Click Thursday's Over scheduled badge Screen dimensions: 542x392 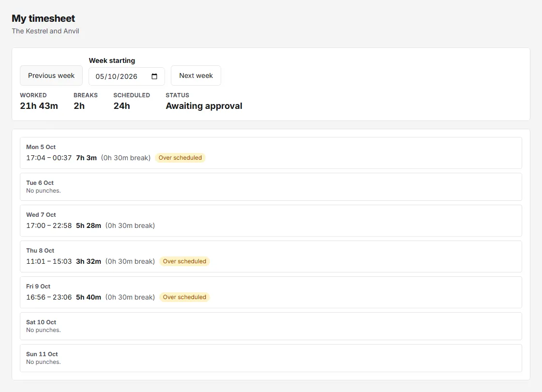click(184, 261)
